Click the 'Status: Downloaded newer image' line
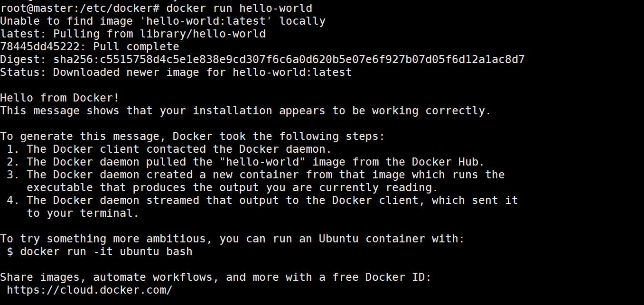The width and height of the screenshot is (644, 305). [x=176, y=72]
